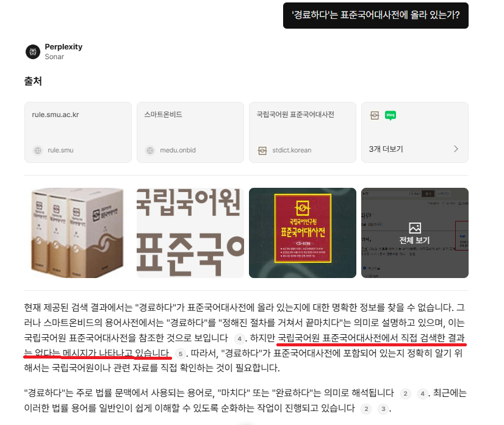
Task: Click dictionary favicon in 3개 더보기 card
Action: [x=375, y=115]
